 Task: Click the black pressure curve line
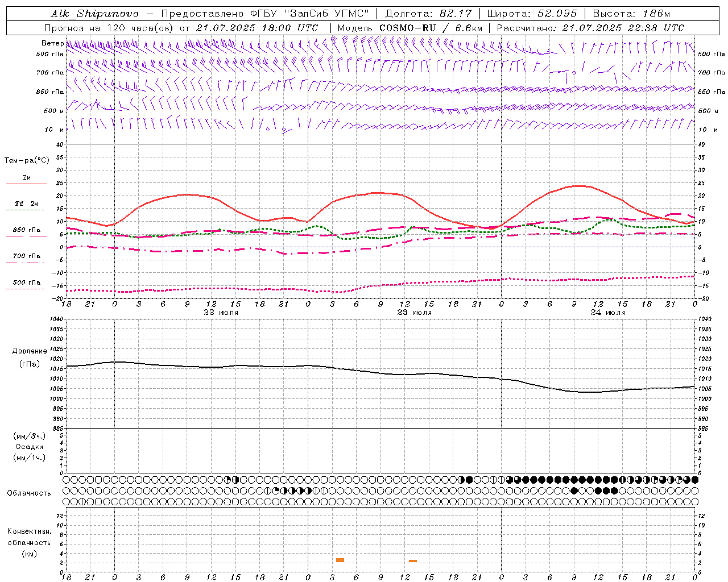[x=380, y=373]
